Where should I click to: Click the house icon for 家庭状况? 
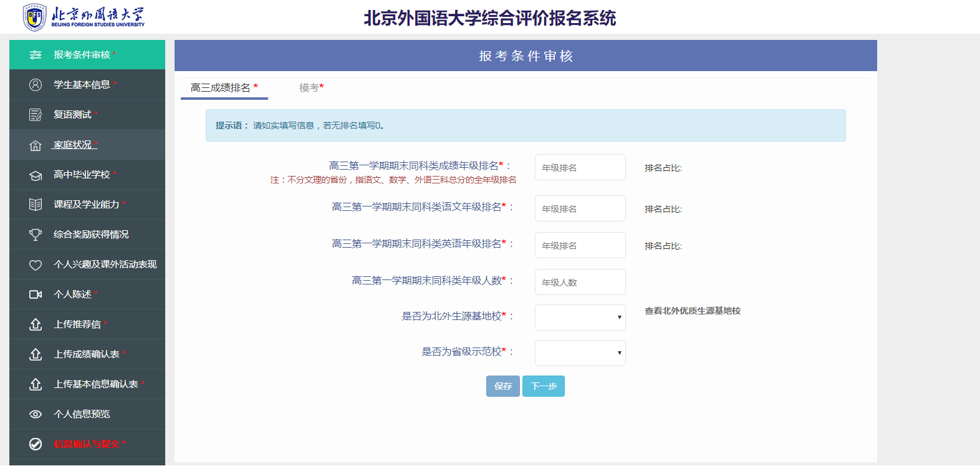point(36,145)
